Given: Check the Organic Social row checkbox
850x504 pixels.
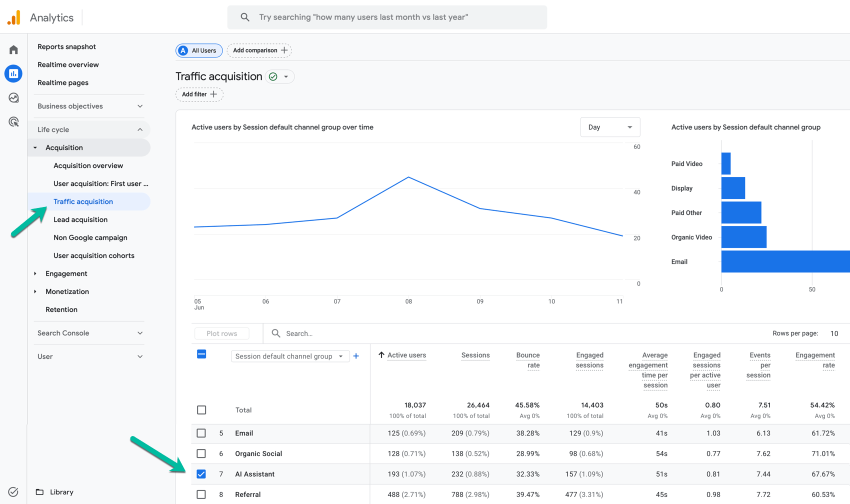Looking at the screenshot, I should click(201, 453).
